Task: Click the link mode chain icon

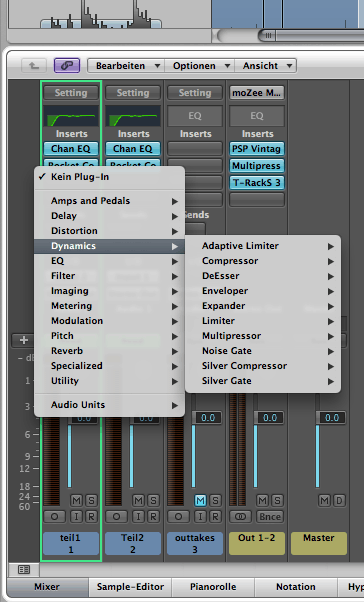Action: coord(67,66)
